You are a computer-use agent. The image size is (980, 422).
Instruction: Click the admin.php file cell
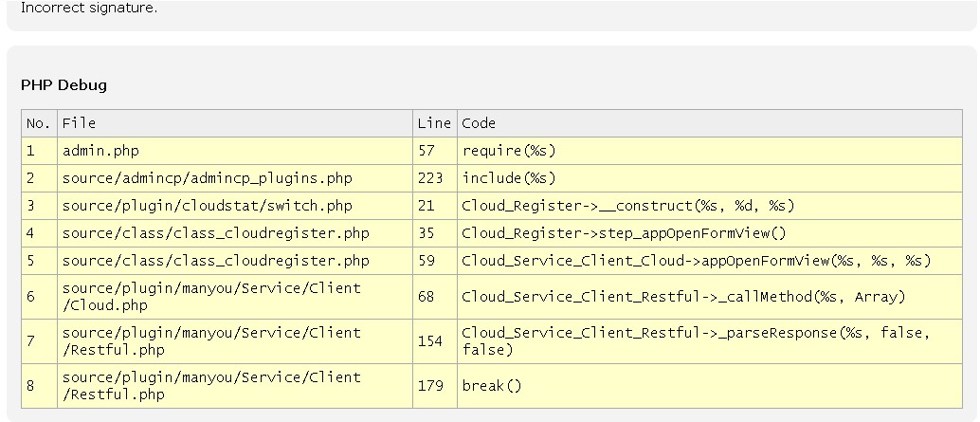(100, 151)
